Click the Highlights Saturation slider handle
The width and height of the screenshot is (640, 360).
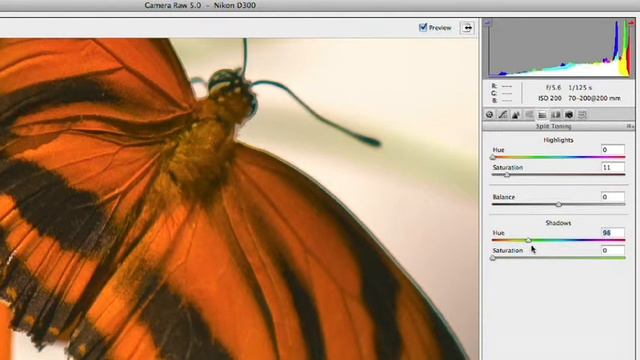click(x=507, y=175)
